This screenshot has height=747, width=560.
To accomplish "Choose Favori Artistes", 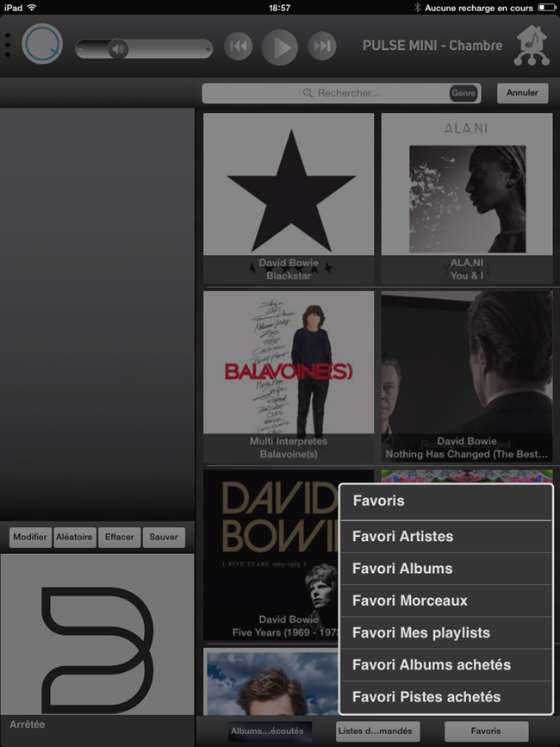I will [446, 537].
